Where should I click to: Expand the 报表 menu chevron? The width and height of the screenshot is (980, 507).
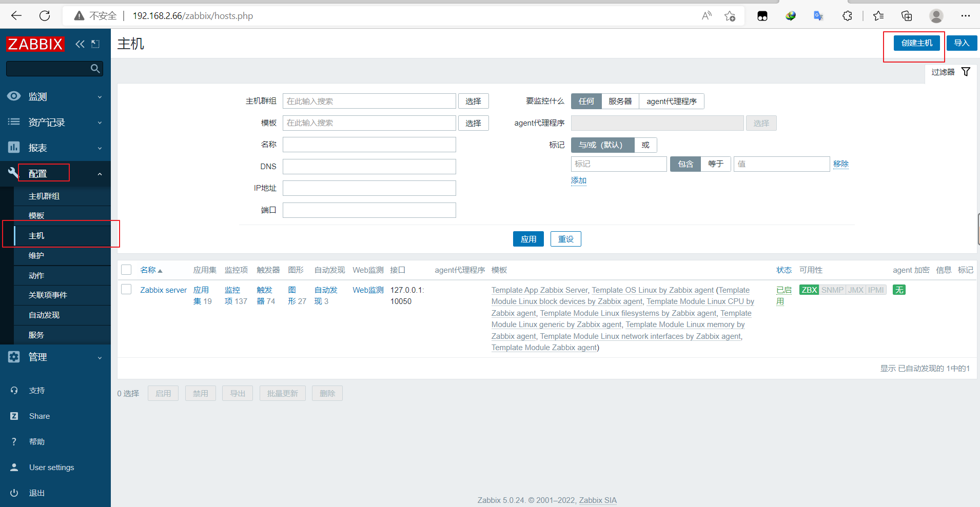pos(100,148)
